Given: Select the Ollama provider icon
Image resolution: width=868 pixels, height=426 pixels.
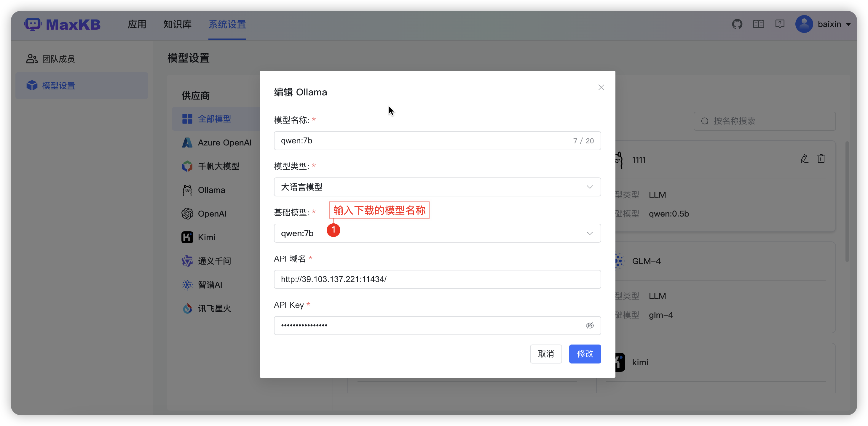Looking at the screenshot, I should point(187,190).
